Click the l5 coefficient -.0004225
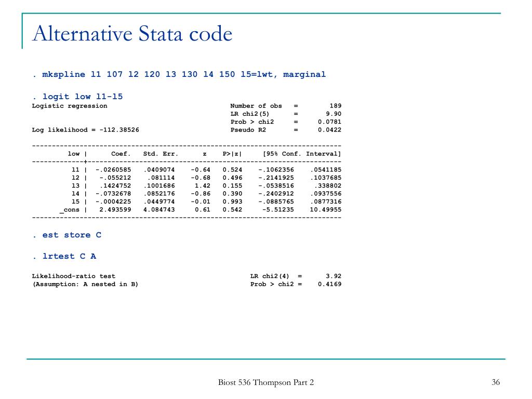The image size is (532, 399). click(113, 202)
